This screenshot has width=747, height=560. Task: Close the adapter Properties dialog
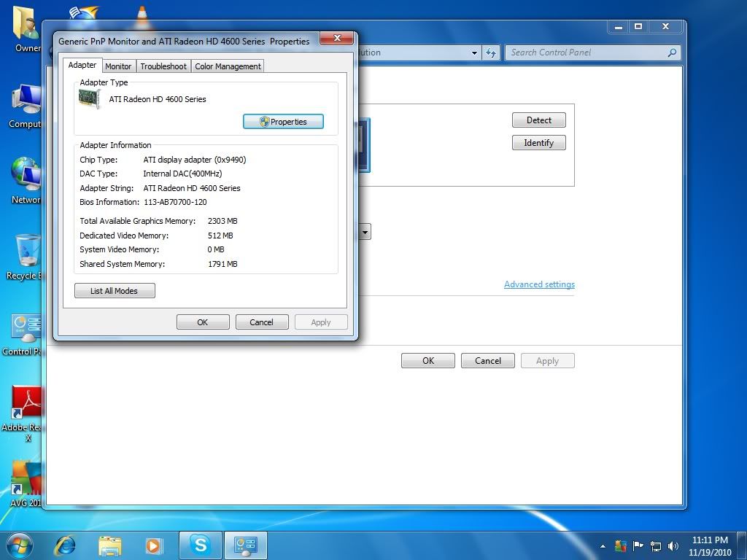click(337, 38)
